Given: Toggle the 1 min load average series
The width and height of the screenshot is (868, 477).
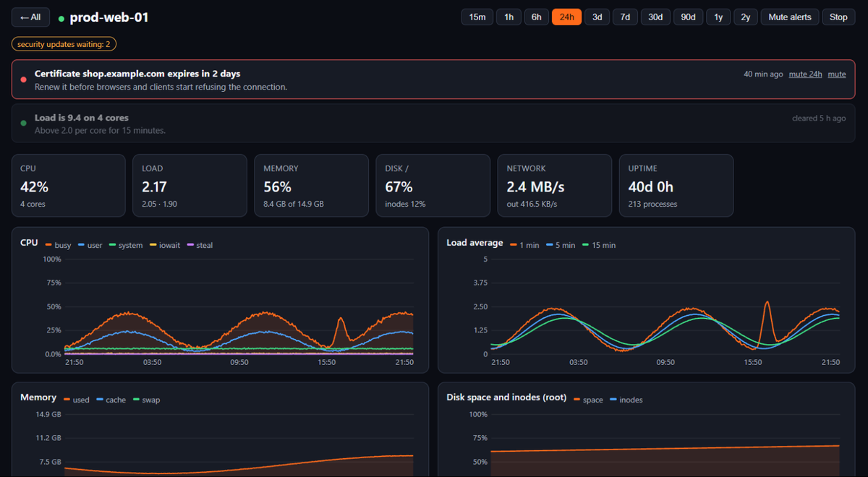Looking at the screenshot, I should click(524, 246).
